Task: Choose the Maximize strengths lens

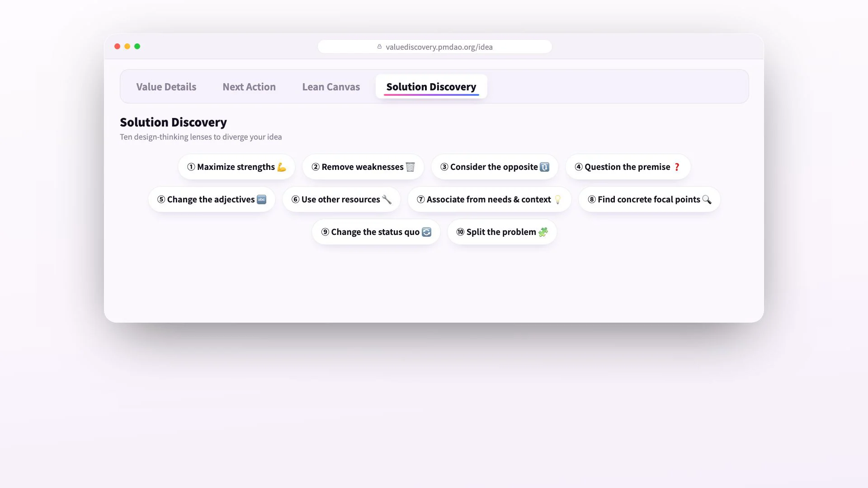Action: coord(236,167)
